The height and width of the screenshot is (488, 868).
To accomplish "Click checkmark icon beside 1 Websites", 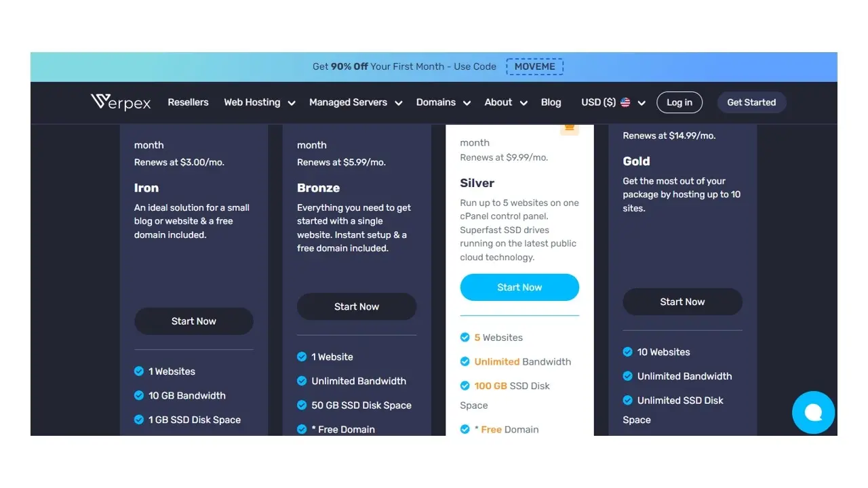I will 139,371.
